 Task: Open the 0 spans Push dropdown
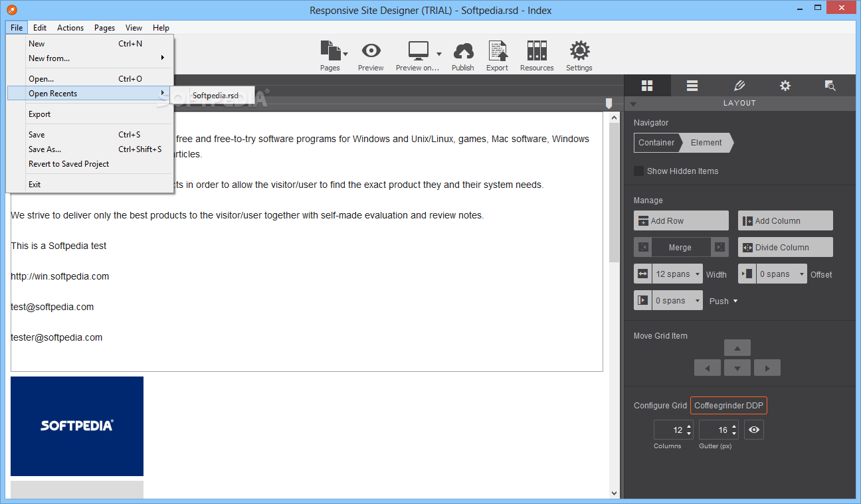677,300
